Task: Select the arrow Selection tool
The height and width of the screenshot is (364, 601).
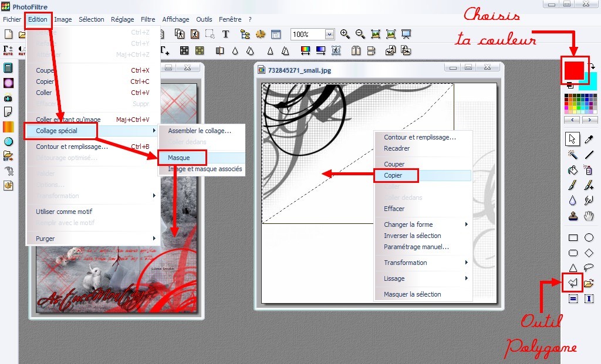Action: click(x=572, y=139)
